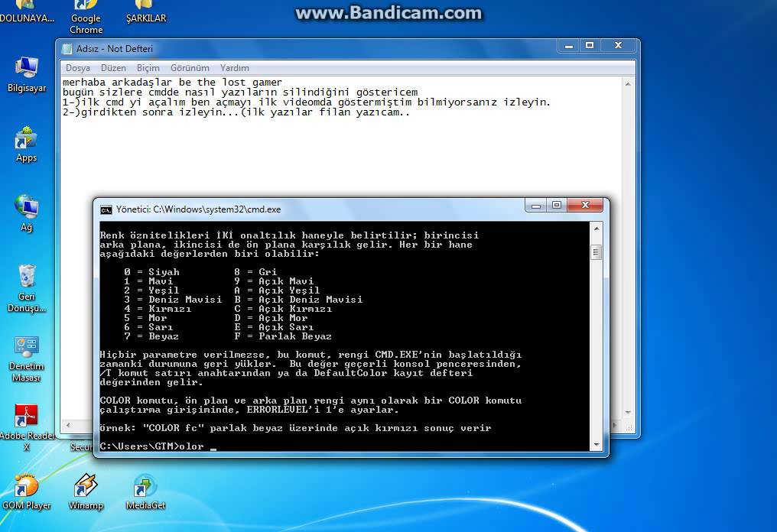Open the Görünüm menu in Notepad
The width and height of the screenshot is (777, 532).
pos(190,68)
